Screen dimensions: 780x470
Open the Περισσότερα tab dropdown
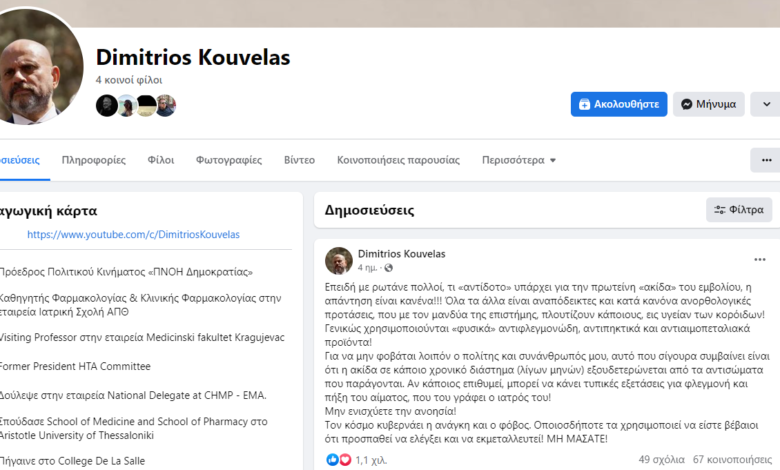point(519,160)
